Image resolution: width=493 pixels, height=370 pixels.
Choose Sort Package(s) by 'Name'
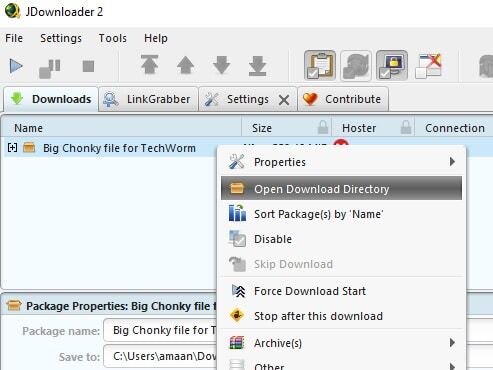point(341,214)
